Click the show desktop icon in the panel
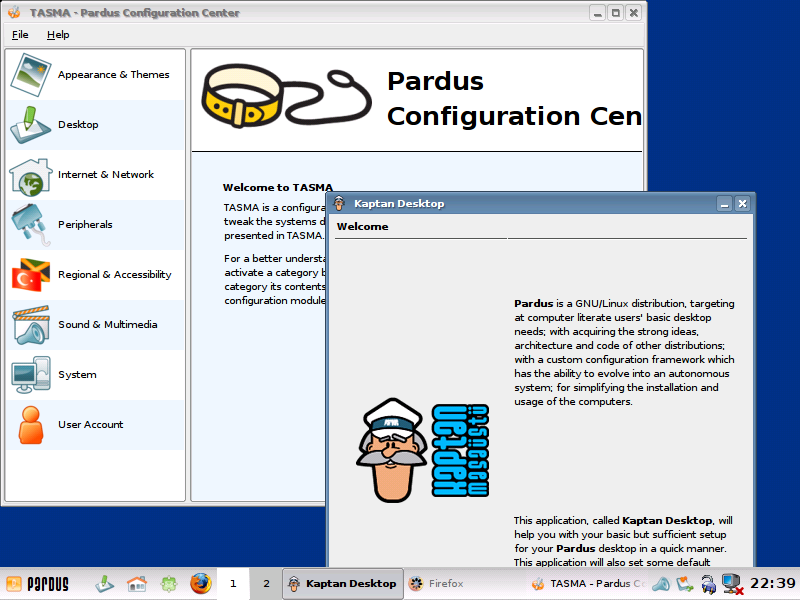 [x=105, y=584]
